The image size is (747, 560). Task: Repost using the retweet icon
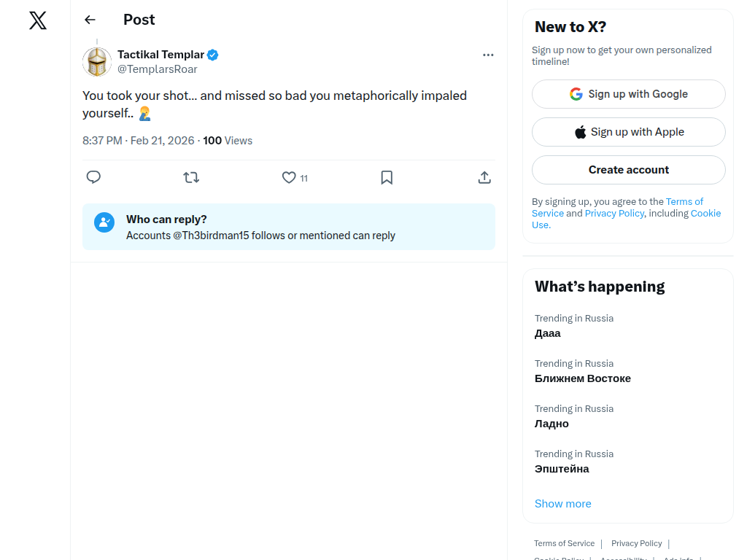191,177
